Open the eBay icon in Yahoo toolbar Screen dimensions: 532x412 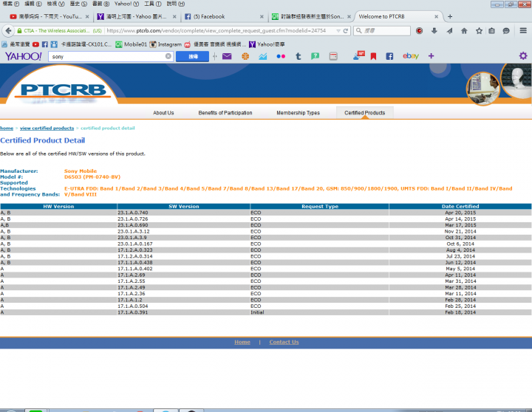point(411,56)
